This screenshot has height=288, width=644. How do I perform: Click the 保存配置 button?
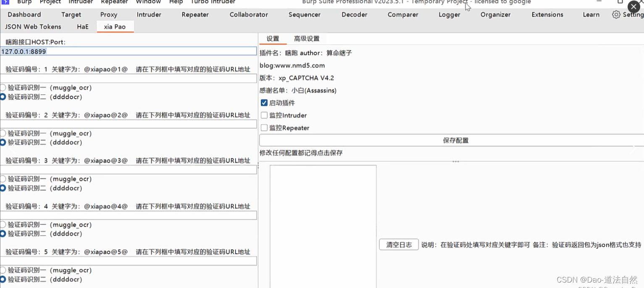click(452, 140)
